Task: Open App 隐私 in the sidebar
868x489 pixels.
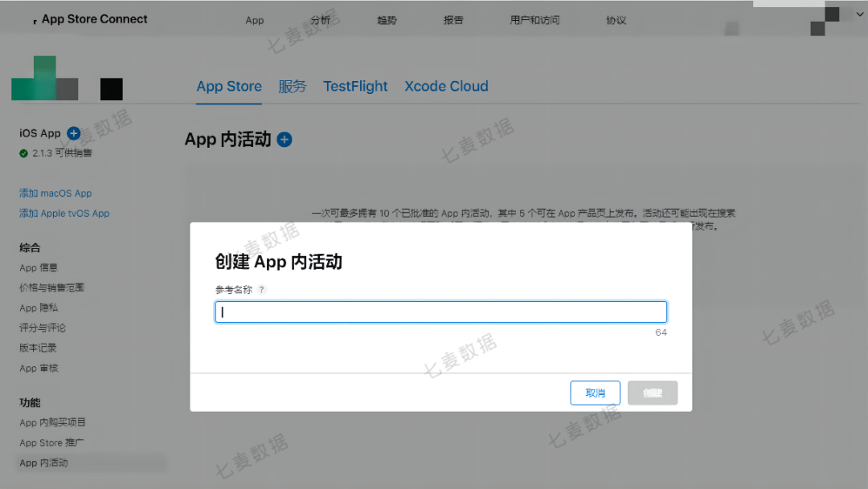Action: point(39,308)
